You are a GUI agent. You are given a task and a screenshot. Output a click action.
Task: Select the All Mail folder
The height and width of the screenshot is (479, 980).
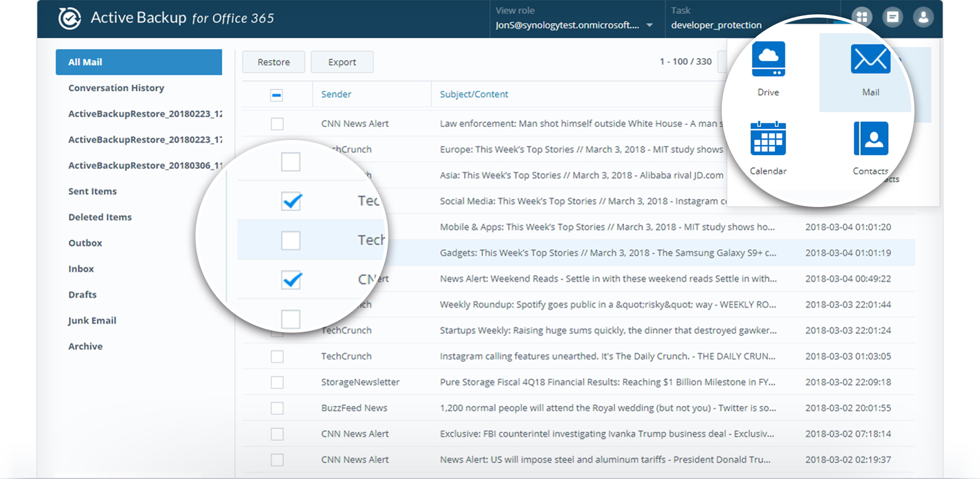point(139,62)
